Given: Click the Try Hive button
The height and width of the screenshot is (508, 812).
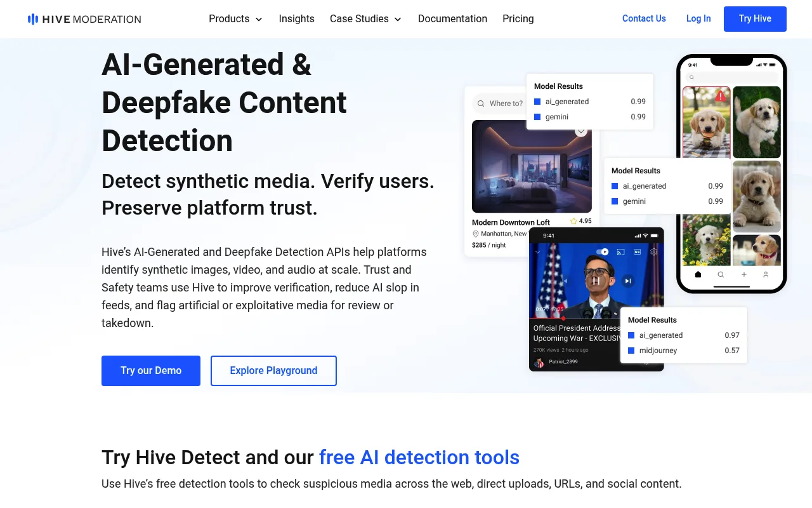Looking at the screenshot, I should tap(755, 19).
